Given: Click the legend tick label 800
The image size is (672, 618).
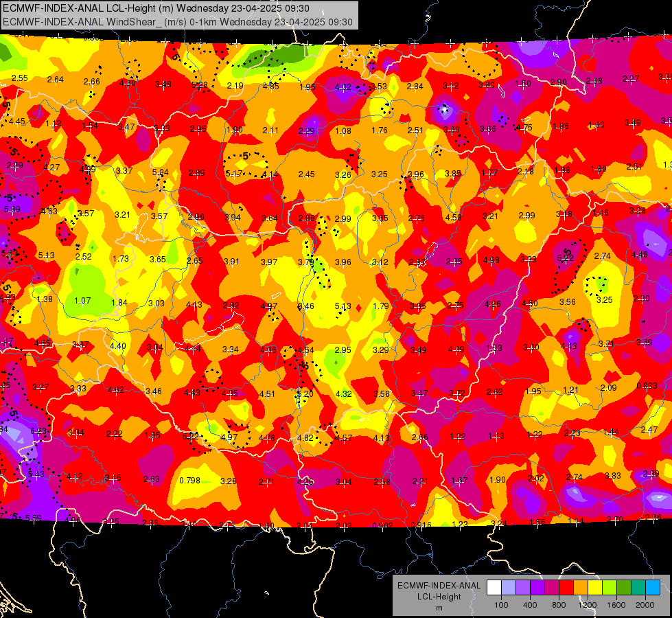Looking at the screenshot, I should pos(559,605).
